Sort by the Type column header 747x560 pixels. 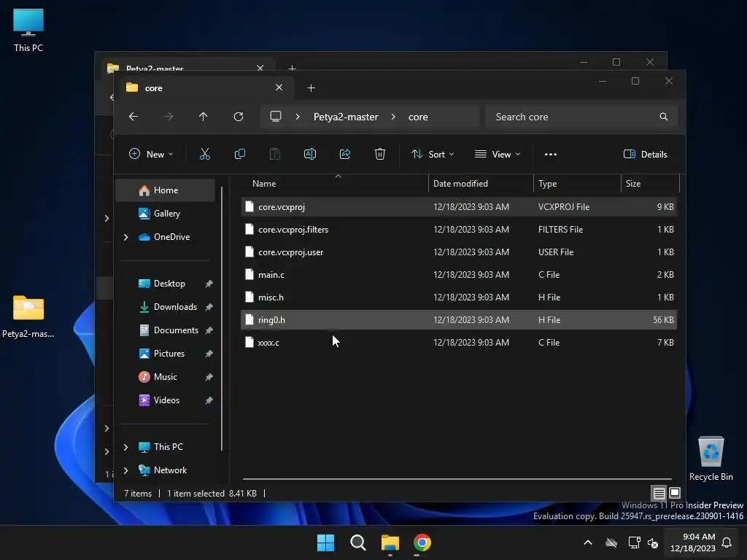tap(577, 183)
